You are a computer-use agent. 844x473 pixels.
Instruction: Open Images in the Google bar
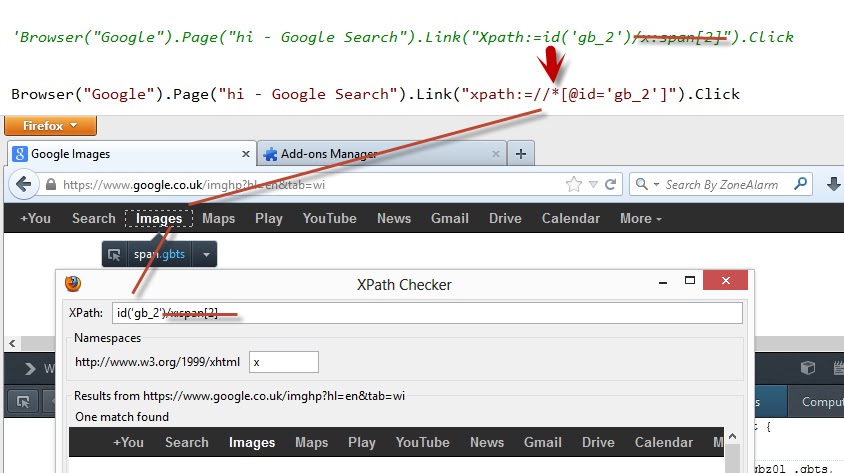click(x=159, y=218)
